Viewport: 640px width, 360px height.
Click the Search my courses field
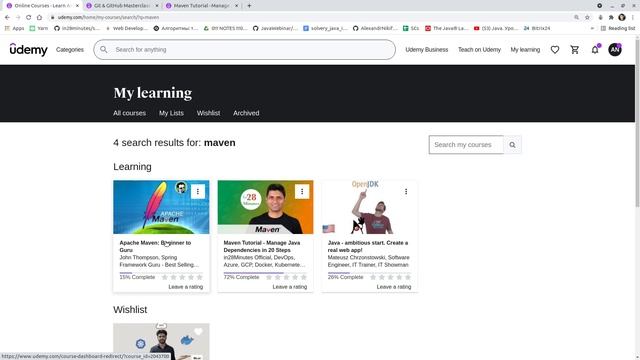point(466,144)
